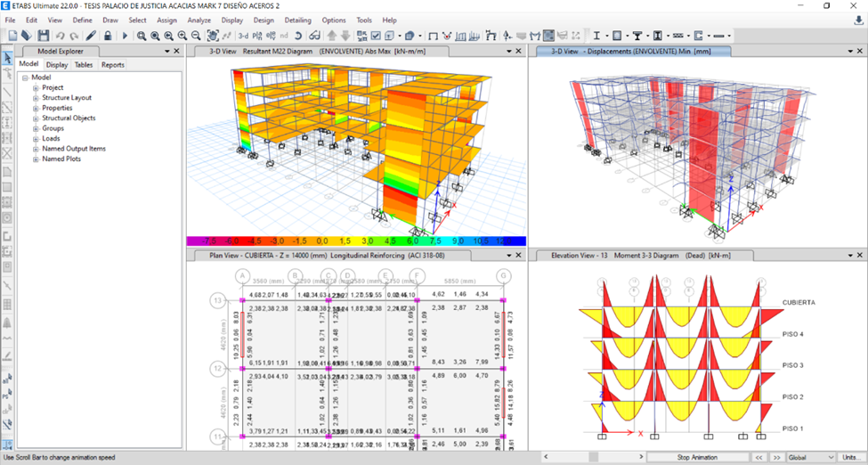Image resolution: width=868 pixels, height=465 pixels.
Task: Click the Show Perspective glasses icon
Action: point(314,36)
